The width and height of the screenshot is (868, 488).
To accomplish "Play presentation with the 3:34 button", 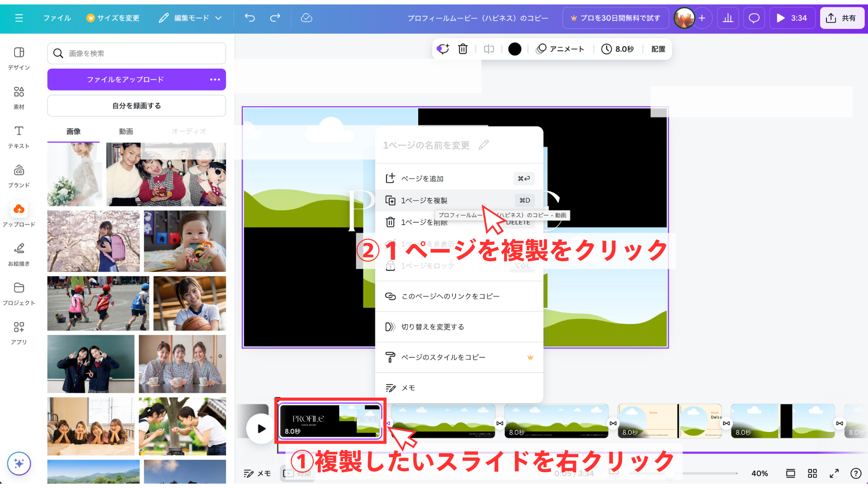I will (x=792, y=18).
